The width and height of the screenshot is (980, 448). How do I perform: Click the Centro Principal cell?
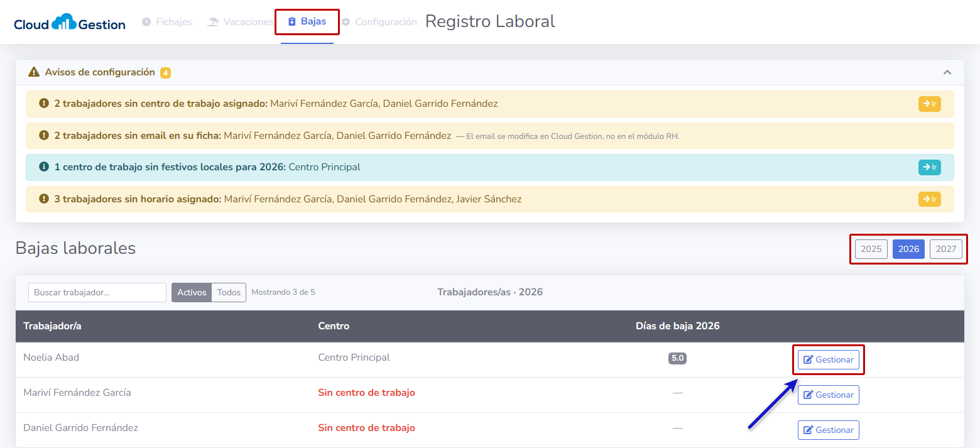354,358
